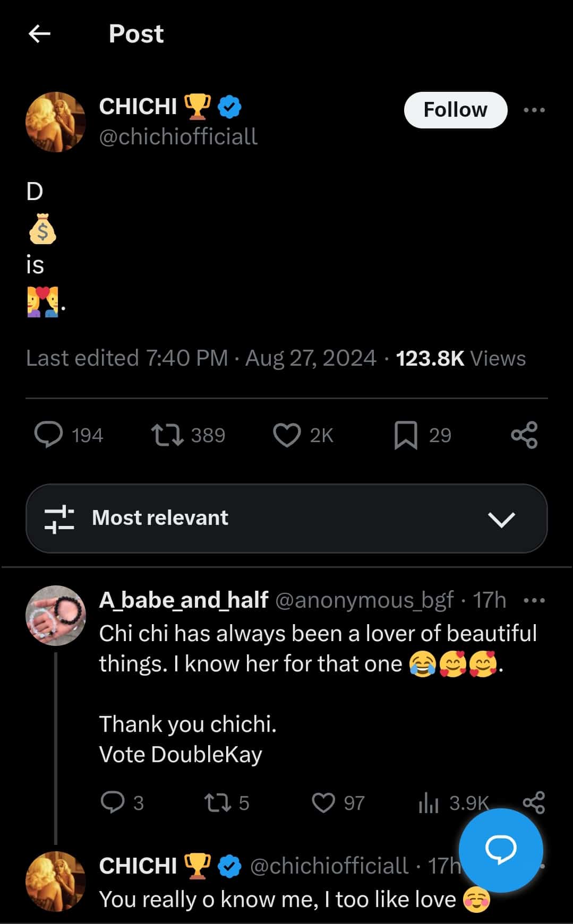Image resolution: width=573 pixels, height=924 pixels.
Task: Repost A_babe_and_half's comment
Action: [218, 802]
